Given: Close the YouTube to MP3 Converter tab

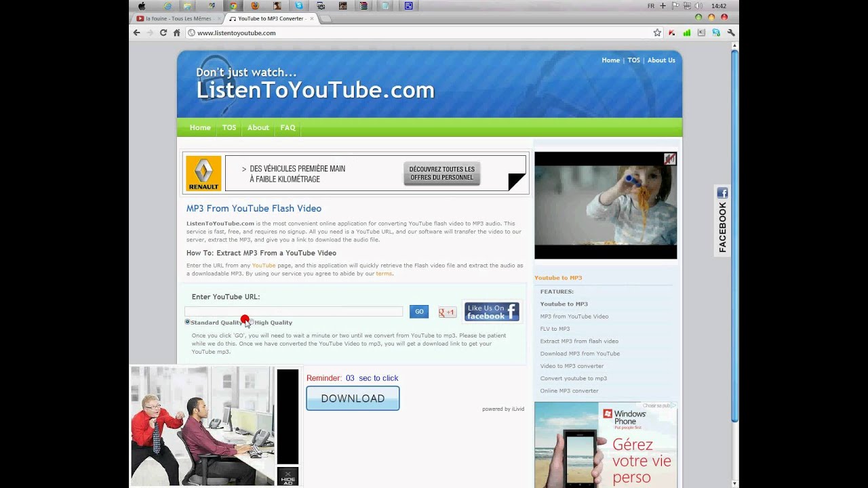Looking at the screenshot, I should (x=312, y=18).
